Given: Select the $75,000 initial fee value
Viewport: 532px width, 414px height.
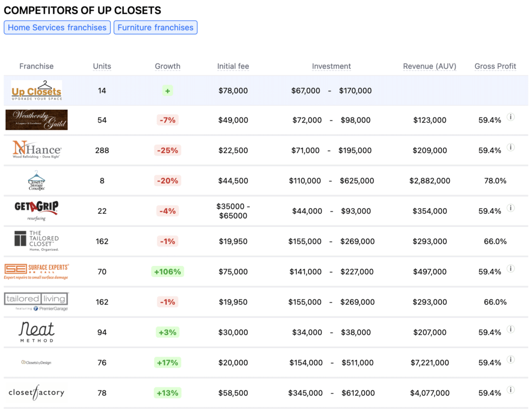Looking at the screenshot, I should coord(233,271).
